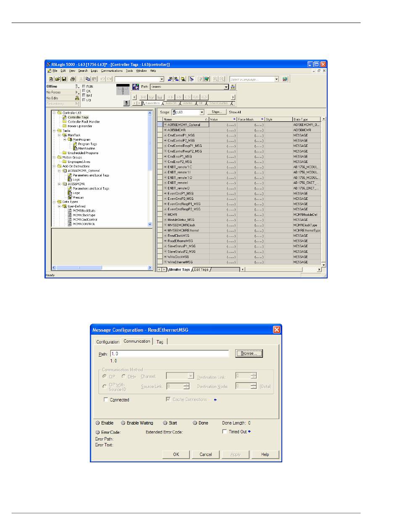Toggle the Connected checkbox
Image resolution: width=399 pixels, height=532 pixels.
pos(106,400)
